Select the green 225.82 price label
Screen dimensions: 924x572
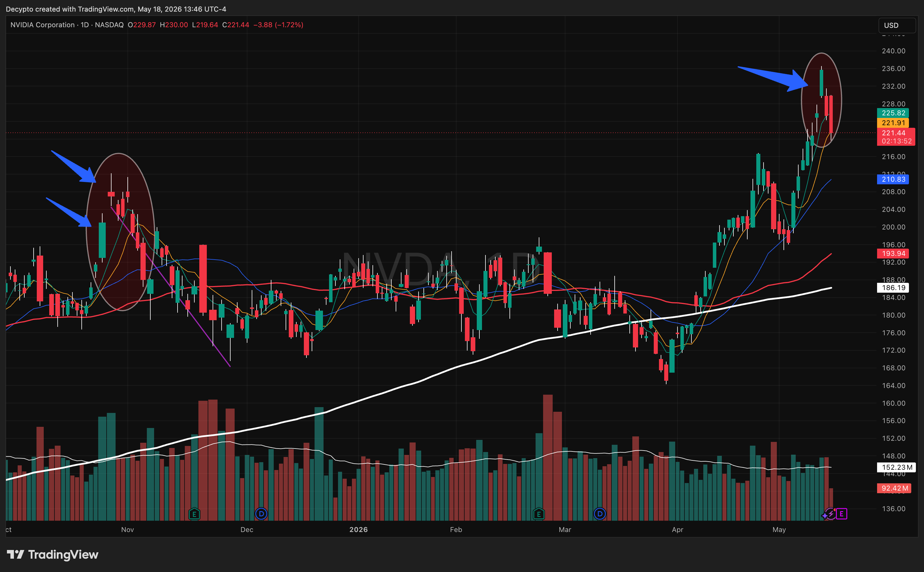pyautogui.click(x=893, y=113)
